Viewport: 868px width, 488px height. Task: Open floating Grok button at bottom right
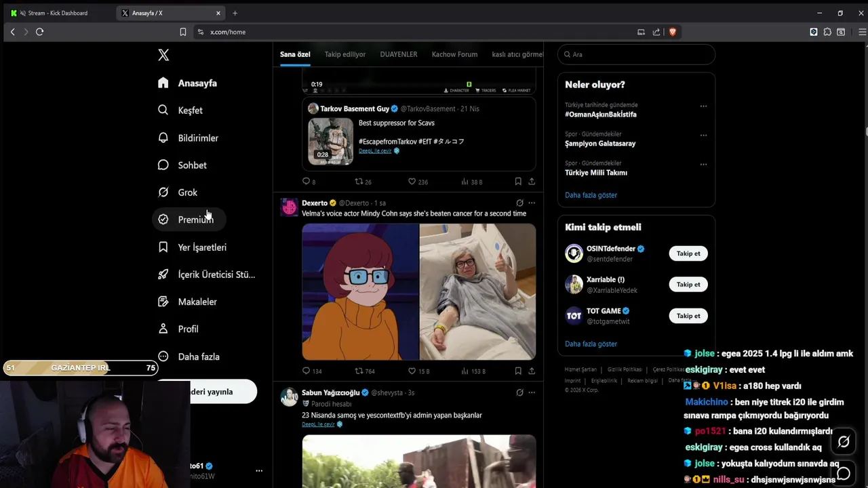(x=844, y=442)
